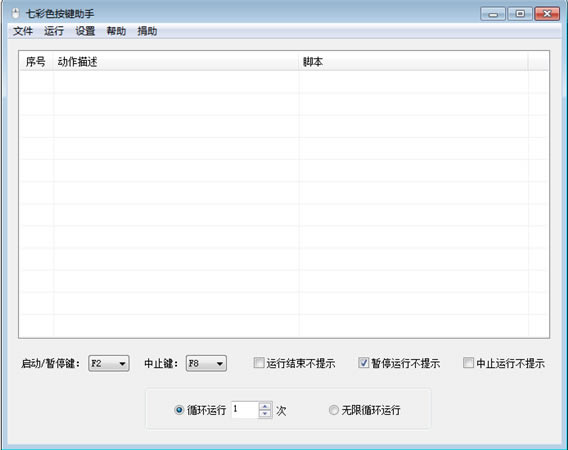Open the 帮助 menu
Viewport: 568px width, 450px height.
116,31
